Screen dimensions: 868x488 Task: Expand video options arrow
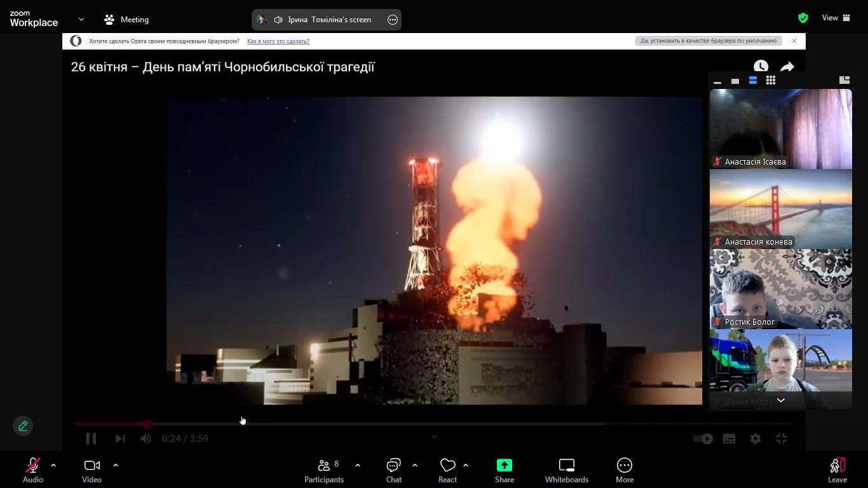click(x=116, y=465)
